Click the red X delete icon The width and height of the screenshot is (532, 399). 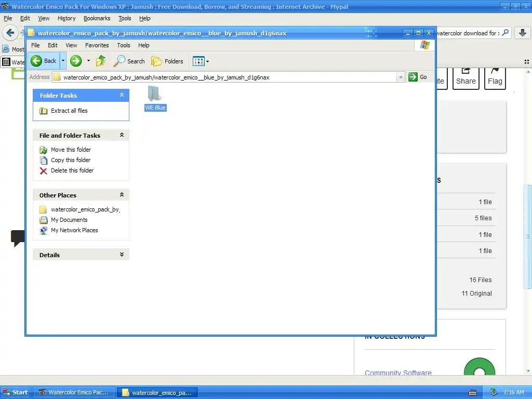point(44,170)
